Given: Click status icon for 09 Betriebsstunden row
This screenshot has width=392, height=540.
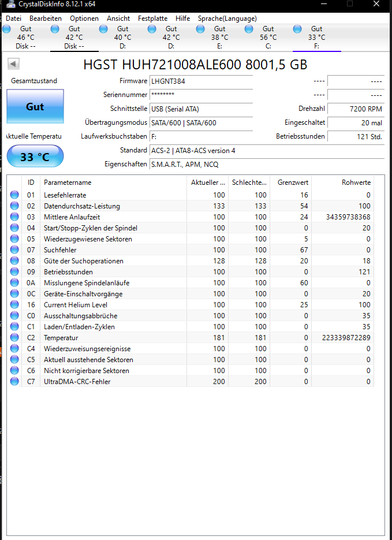Looking at the screenshot, I should coord(14,271).
